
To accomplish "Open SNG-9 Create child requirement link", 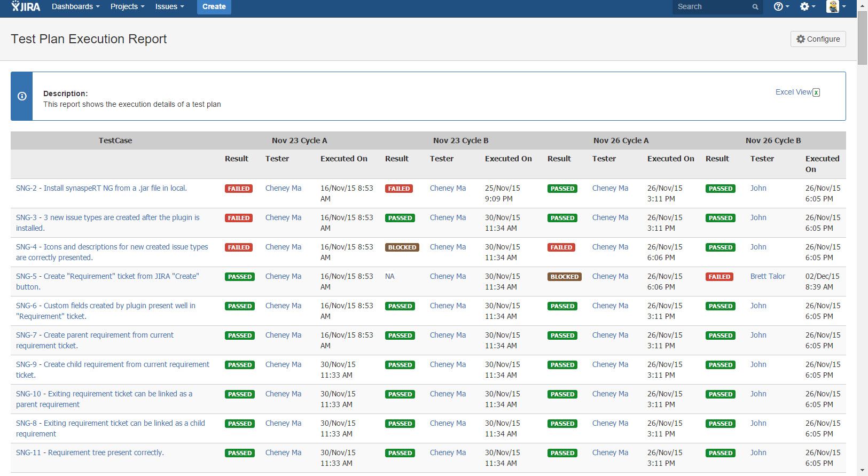I will pos(113,364).
